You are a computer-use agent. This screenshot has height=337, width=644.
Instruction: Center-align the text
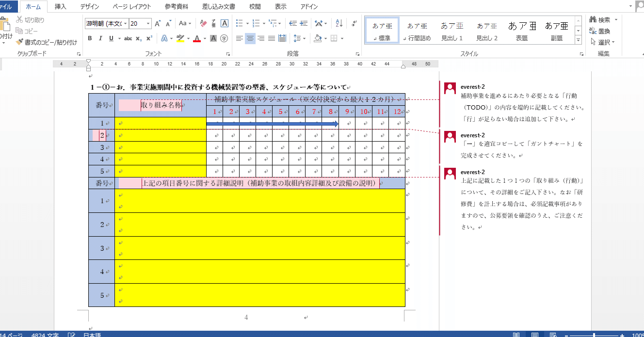[250, 38]
